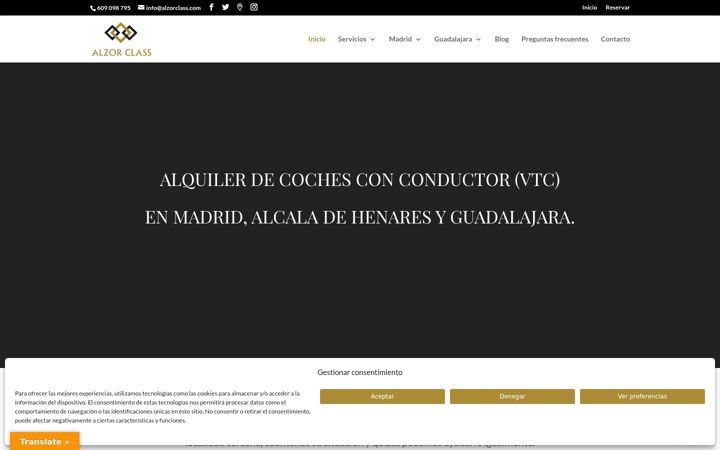The width and height of the screenshot is (720, 450).
Task: Open the Translate widget
Action: click(45, 441)
